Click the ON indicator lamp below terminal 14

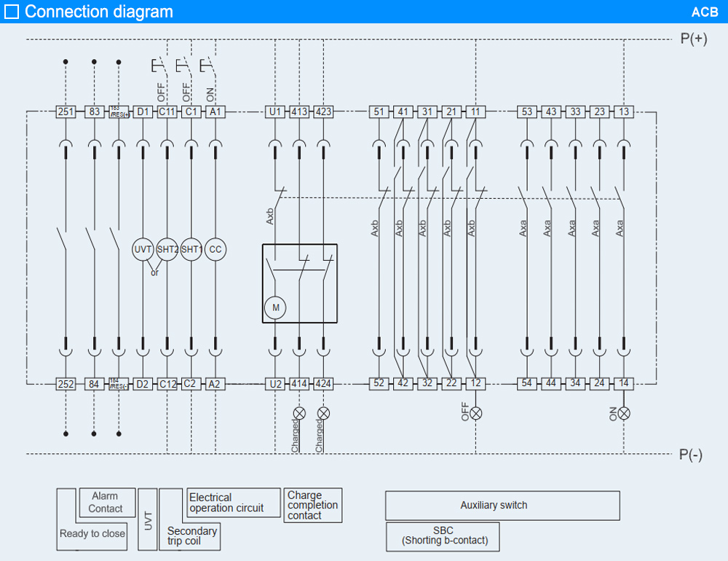pyautogui.click(x=623, y=413)
